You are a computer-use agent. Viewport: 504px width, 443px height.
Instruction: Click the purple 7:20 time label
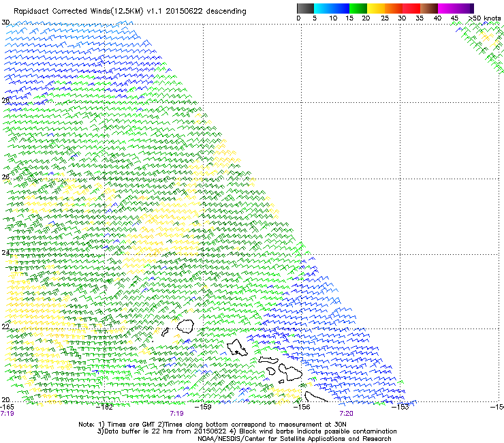346,414
